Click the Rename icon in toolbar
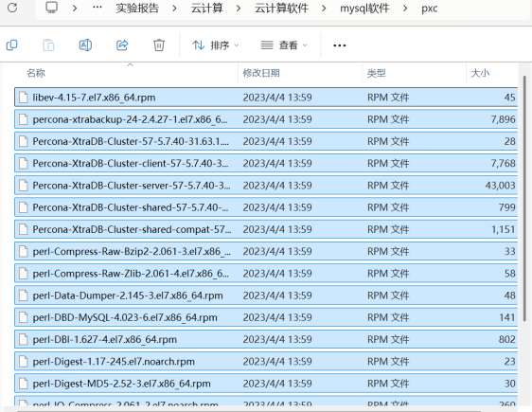This screenshot has height=412, width=532. click(85, 45)
